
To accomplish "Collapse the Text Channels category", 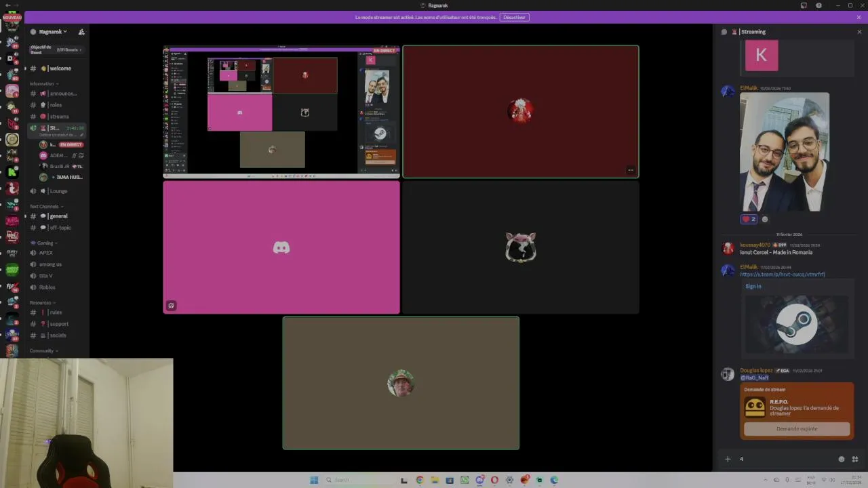I will [46, 207].
